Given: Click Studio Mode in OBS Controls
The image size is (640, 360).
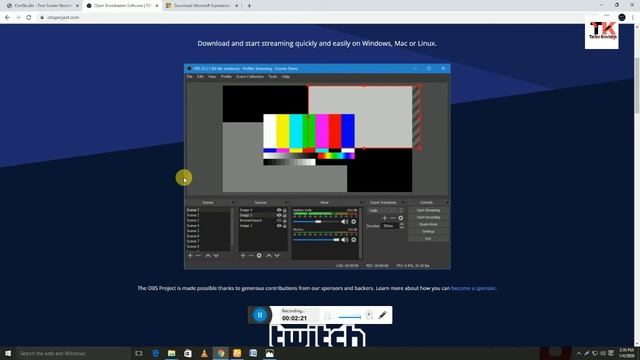Looking at the screenshot, I should click(x=428, y=224).
